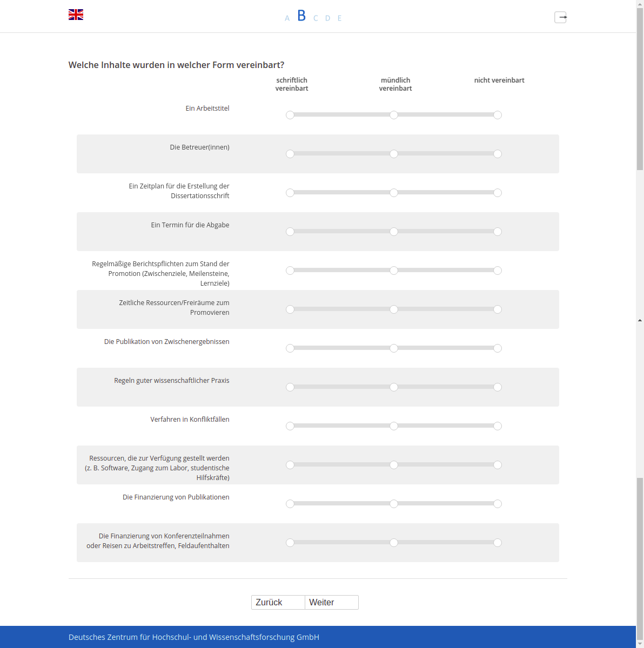Click the Zurück button
Screen dimensions: 644x648
[278, 602]
